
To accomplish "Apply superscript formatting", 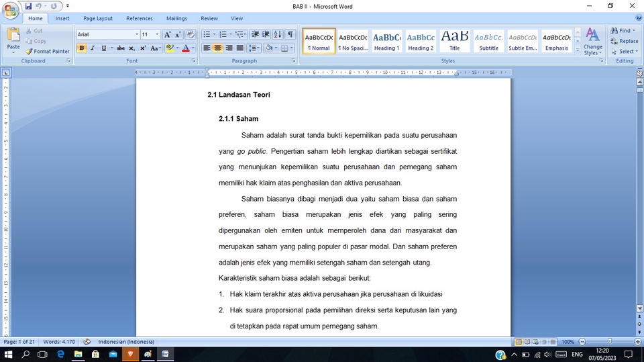I will click(x=142, y=48).
